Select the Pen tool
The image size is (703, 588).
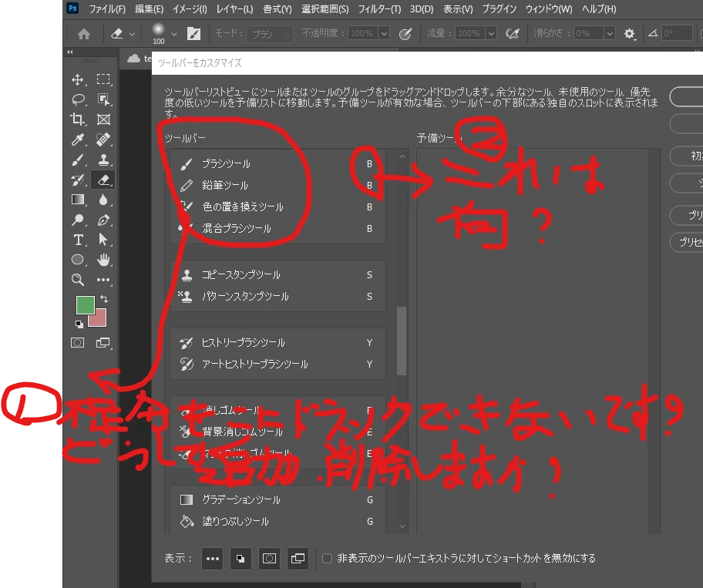pyautogui.click(x=103, y=220)
